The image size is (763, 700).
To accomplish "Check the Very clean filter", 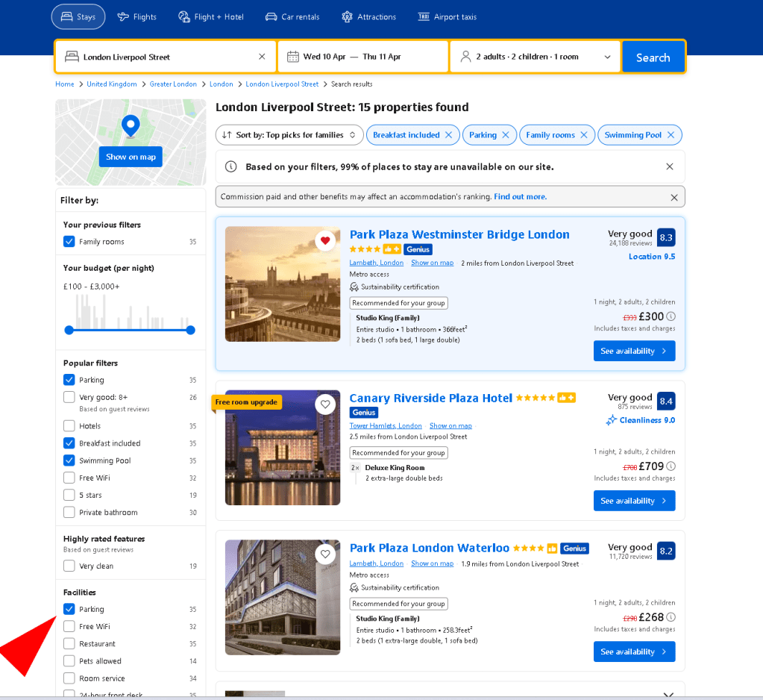I will pos(69,566).
